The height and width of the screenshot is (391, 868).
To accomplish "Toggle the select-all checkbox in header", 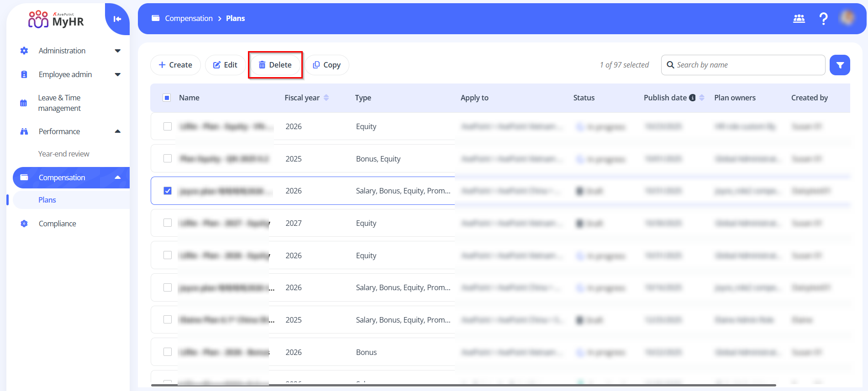I will pyautogui.click(x=167, y=98).
